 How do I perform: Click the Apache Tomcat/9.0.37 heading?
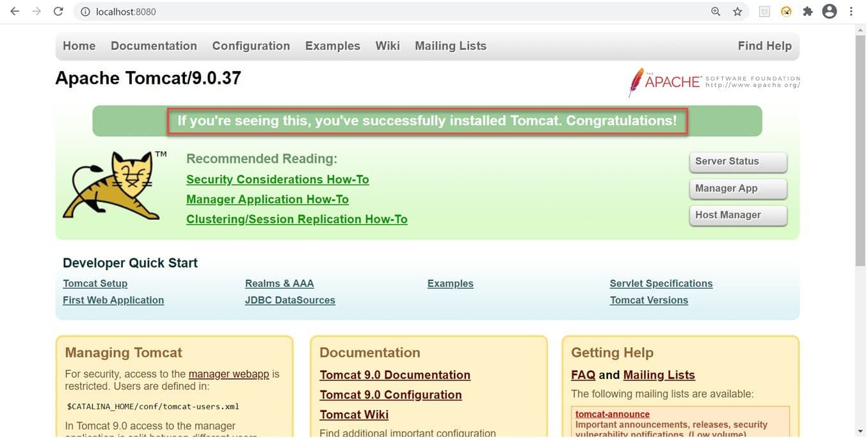pos(148,78)
